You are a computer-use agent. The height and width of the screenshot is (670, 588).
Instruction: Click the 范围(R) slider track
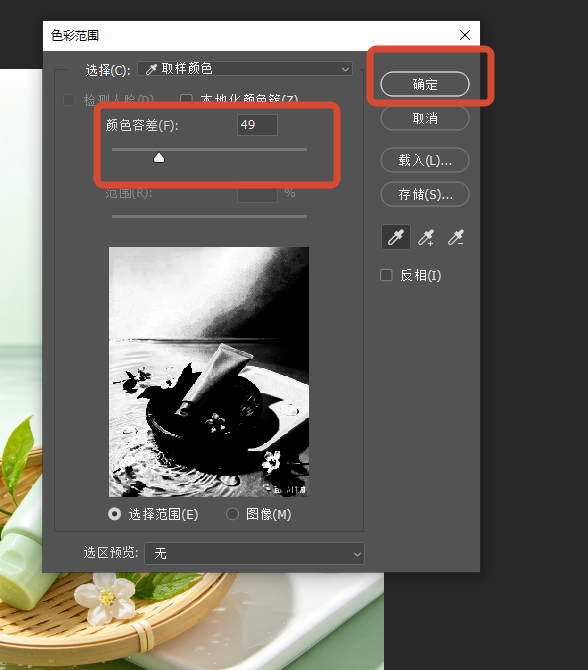(209, 217)
